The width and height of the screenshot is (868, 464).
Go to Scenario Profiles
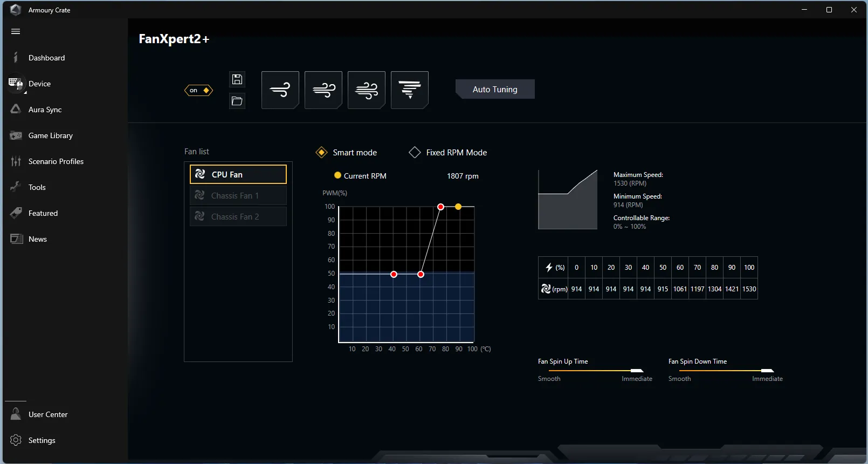(56, 161)
